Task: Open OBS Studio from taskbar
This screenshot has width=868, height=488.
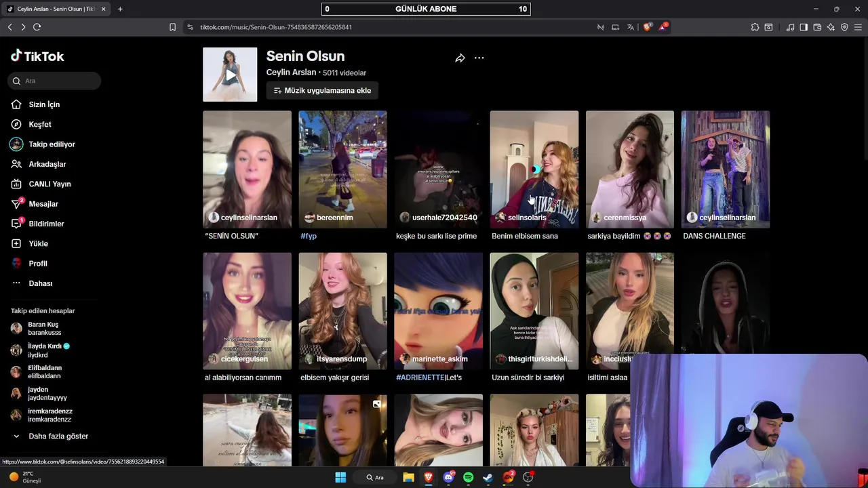Action: point(528,477)
